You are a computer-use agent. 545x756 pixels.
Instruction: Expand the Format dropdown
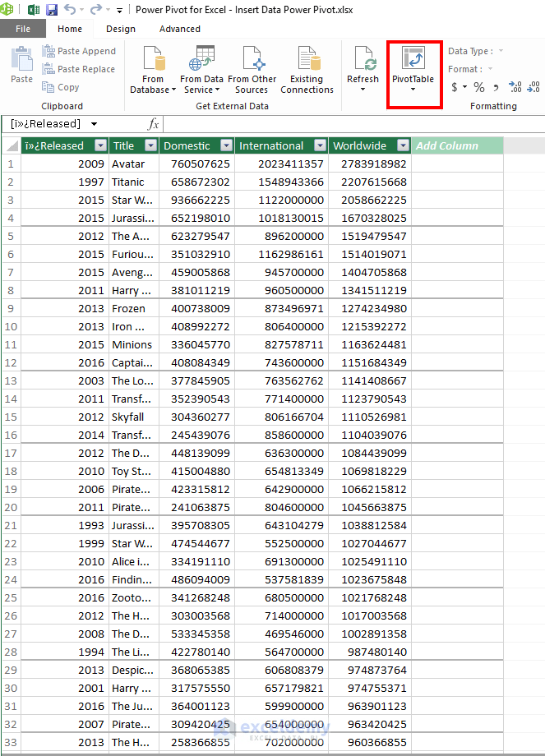coord(490,69)
